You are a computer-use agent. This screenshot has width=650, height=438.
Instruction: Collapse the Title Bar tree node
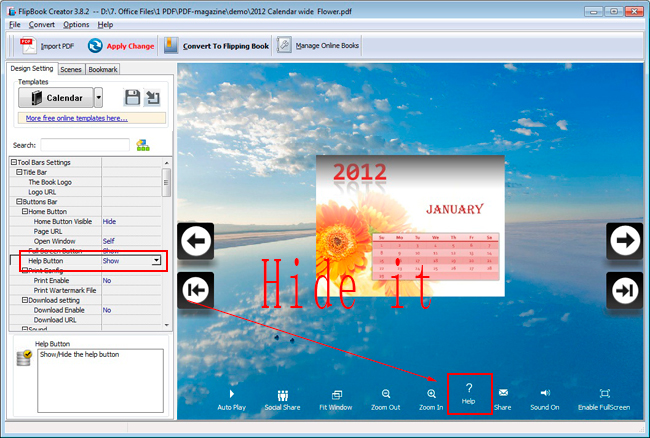19,172
